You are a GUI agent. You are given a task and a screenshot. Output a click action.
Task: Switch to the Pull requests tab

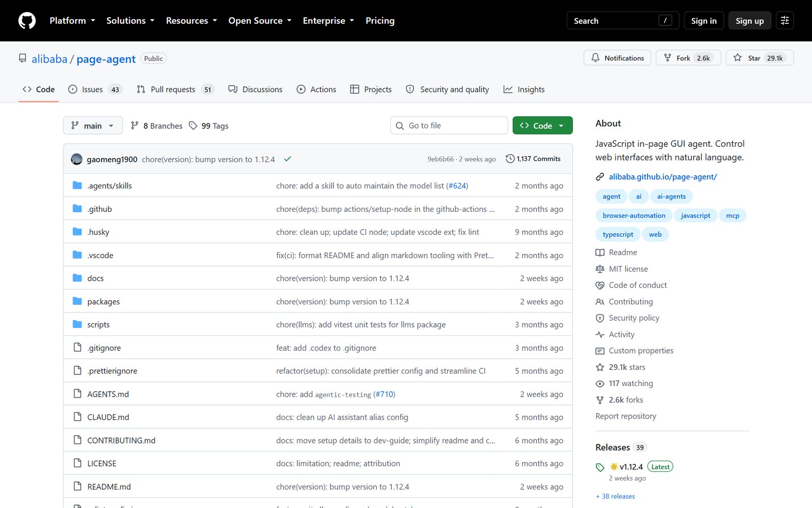point(175,89)
